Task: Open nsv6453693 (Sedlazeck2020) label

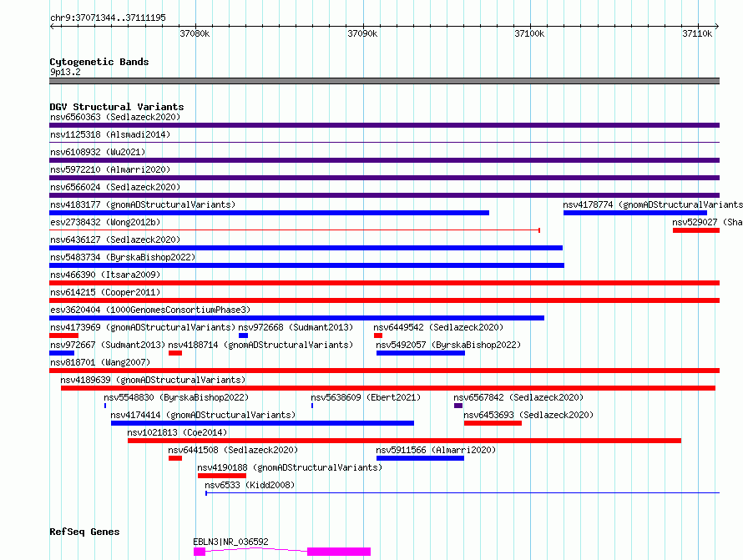Action: click(528, 415)
